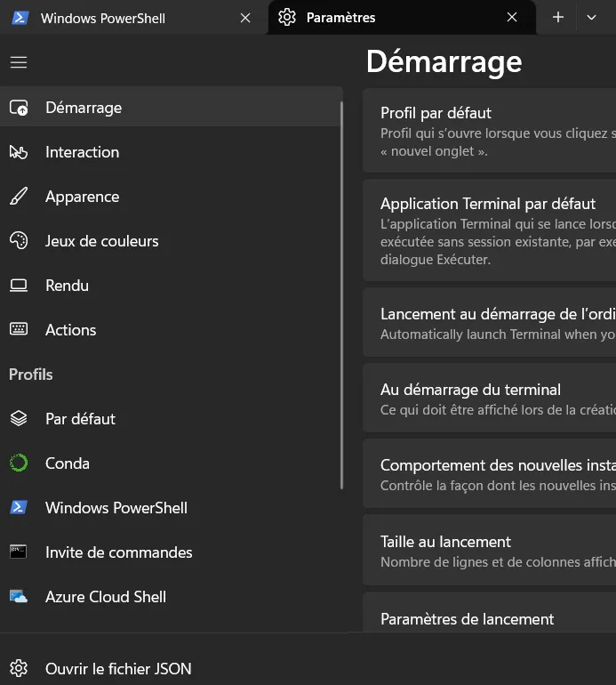Image resolution: width=616 pixels, height=685 pixels.
Task: Switch to the Paramètres tab
Action: pos(402,18)
